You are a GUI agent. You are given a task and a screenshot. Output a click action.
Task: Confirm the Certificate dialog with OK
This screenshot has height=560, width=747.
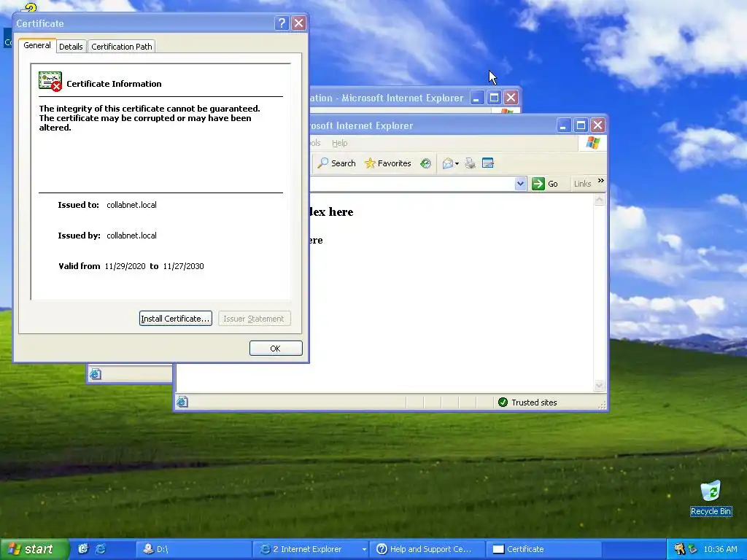pyautogui.click(x=276, y=348)
